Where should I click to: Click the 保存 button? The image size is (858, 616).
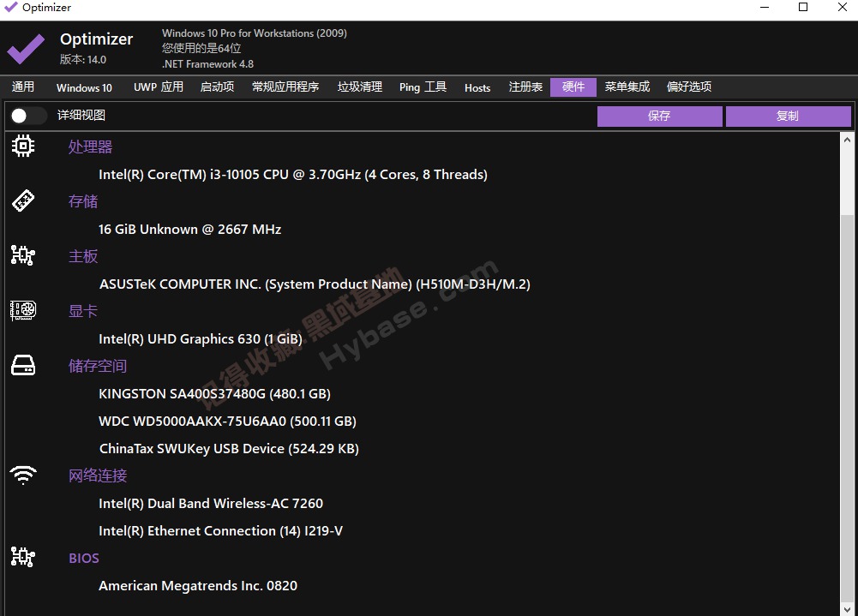pyautogui.click(x=659, y=116)
